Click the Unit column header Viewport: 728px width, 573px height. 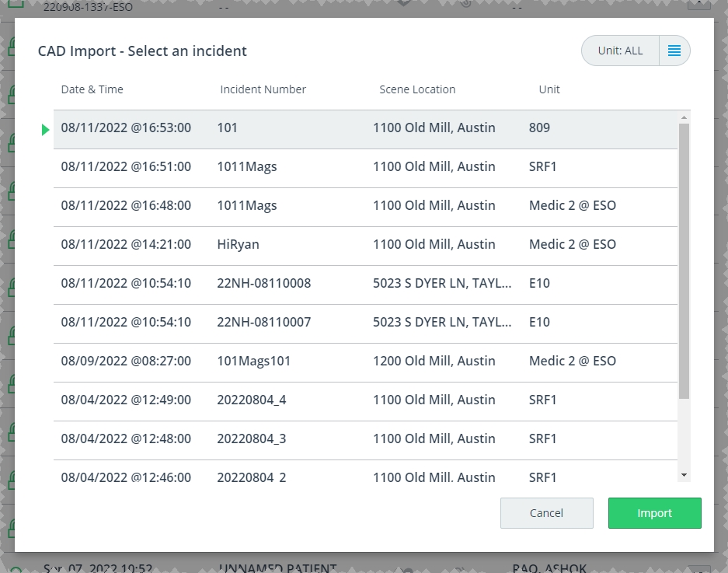click(x=549, y=89)
